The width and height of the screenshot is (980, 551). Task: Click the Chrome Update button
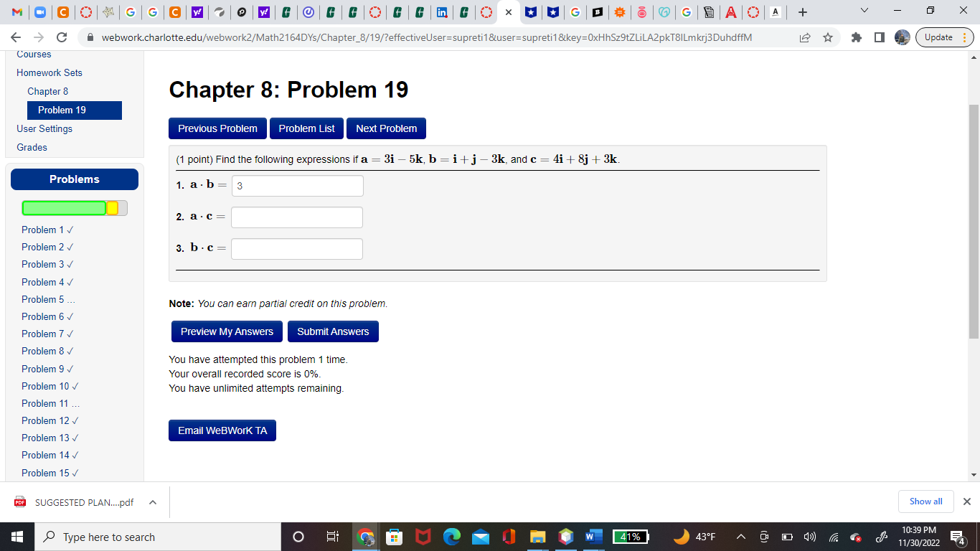pos(946,37)
